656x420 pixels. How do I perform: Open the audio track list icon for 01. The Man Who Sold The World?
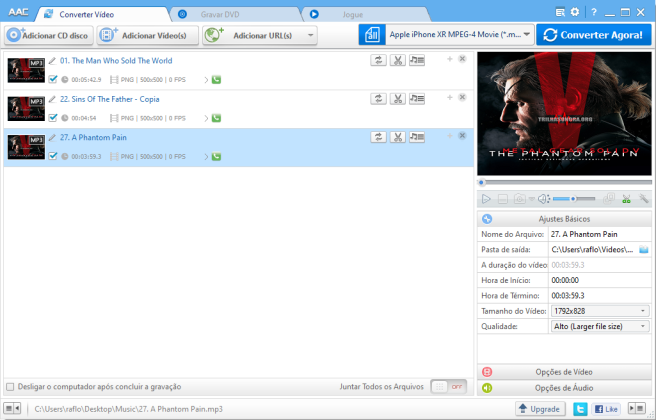(x=417, y=60)
